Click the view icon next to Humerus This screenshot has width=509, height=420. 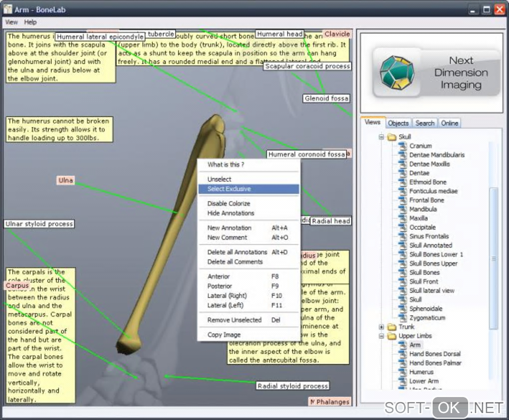(x=403, y=372)
